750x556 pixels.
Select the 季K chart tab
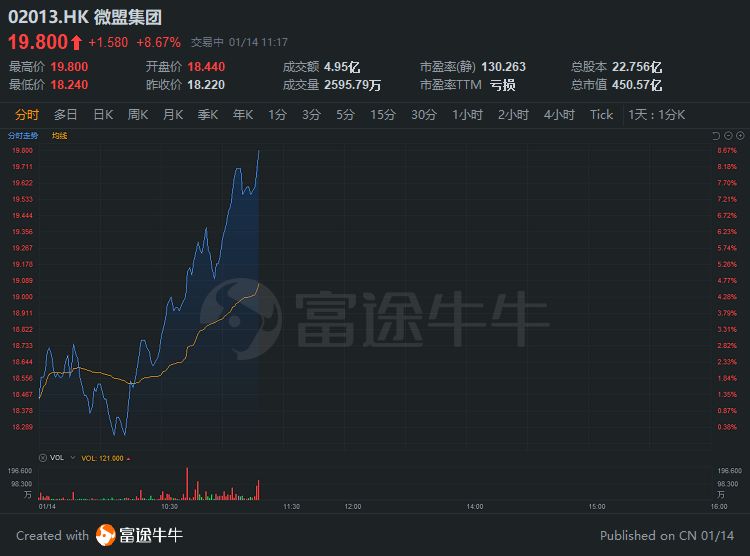(208, 115)
